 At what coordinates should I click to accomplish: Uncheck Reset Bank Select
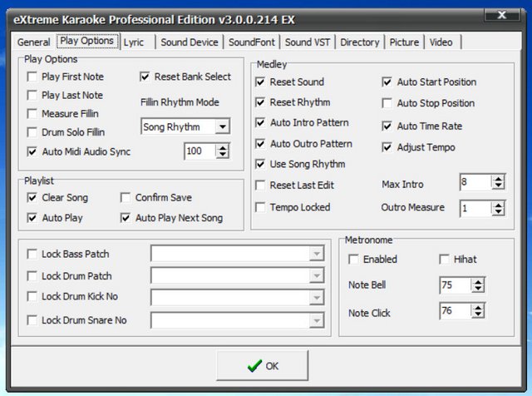(x=145, y=77)
